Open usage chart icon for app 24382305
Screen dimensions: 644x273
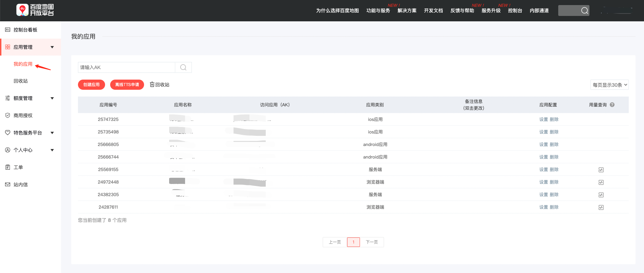tap(601, 195)
